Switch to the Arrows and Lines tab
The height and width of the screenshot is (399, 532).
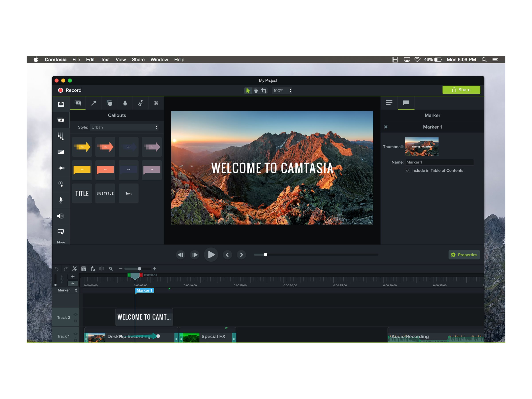coord(94,103)
